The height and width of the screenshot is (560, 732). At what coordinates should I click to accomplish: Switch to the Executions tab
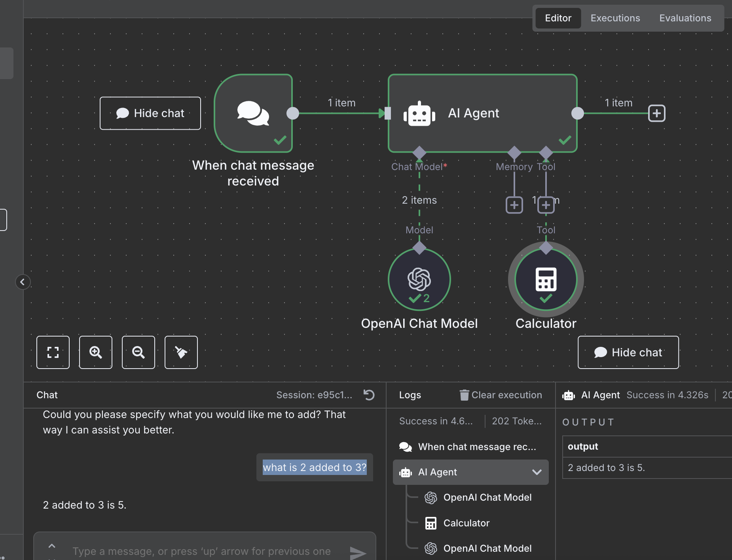coord(615,18)
